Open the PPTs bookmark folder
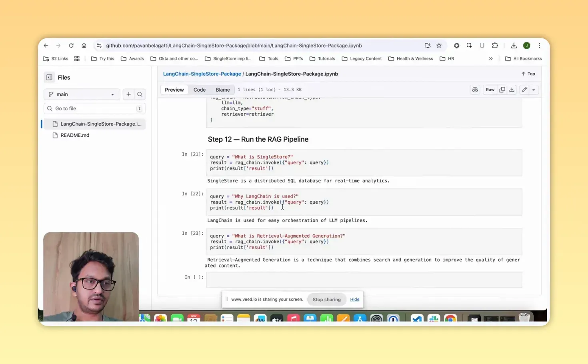 (294, 58)
